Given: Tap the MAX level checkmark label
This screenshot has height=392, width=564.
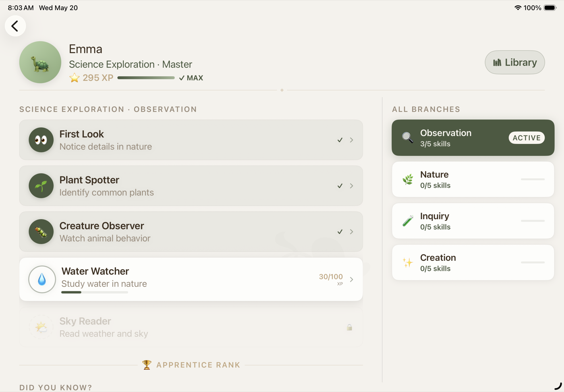Looking at the screenshot, I should pos(191,78).
